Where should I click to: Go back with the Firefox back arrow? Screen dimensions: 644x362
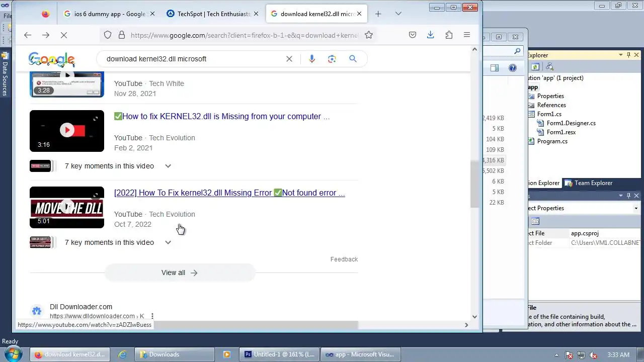[28, 35]
